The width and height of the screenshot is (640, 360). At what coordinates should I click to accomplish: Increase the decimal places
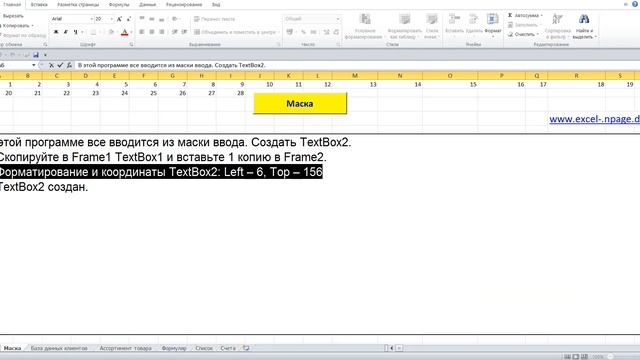[327, 32]
